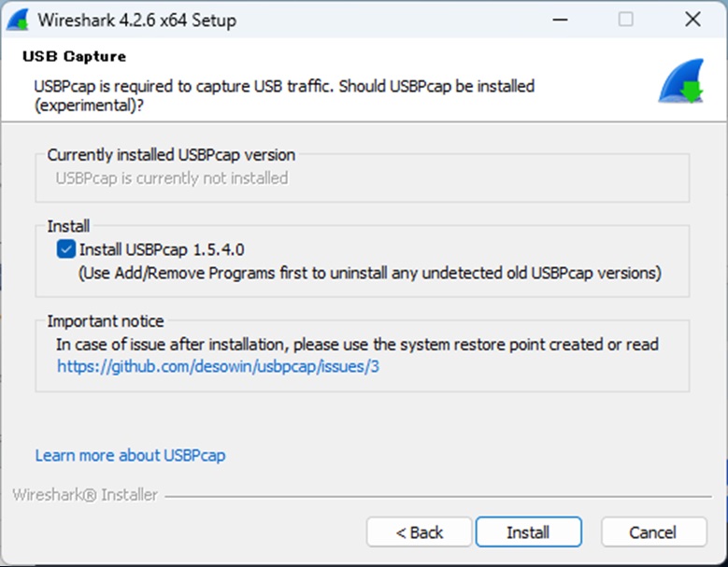
Task: Click the "Wireshark® Installer" branding text
Action: click(85, 495)
